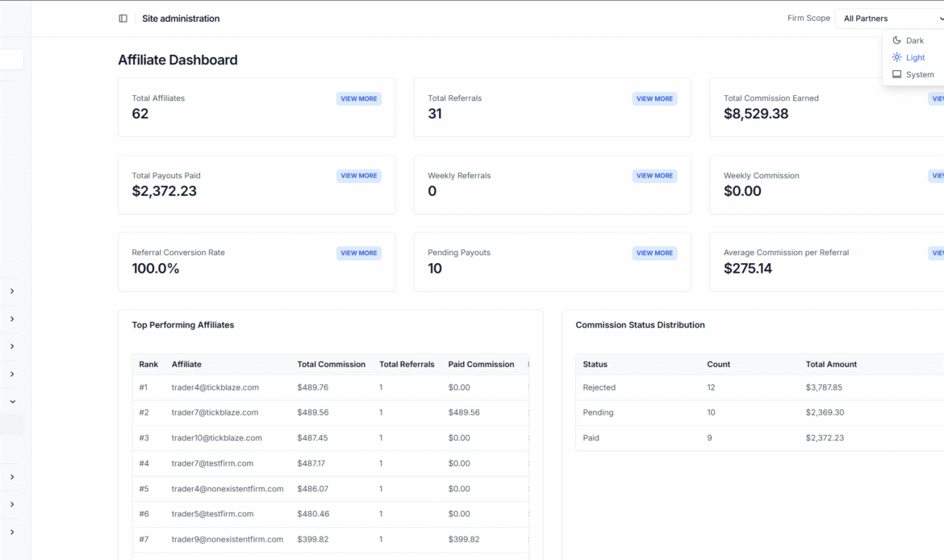Select the trader4@tickblaze.com affiliate row
Screen dimensions: 944x560
(x=215, y=387)
